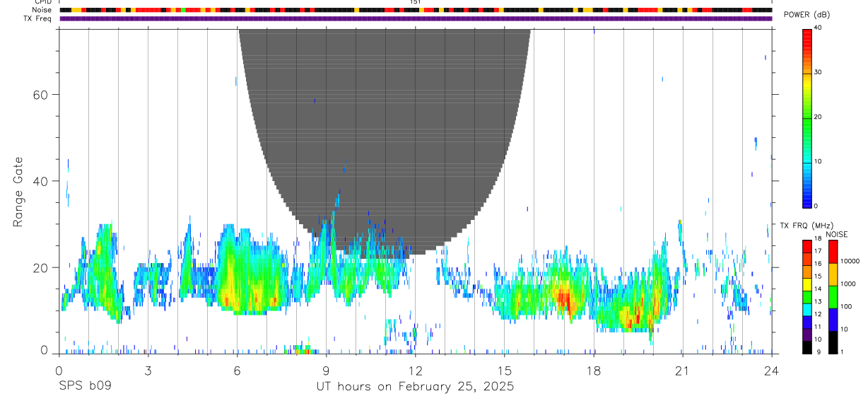Screen dimensions: 868x401
Task: Pick the red top swatch in TX FRQ legend
Action: tap(807, 246)
